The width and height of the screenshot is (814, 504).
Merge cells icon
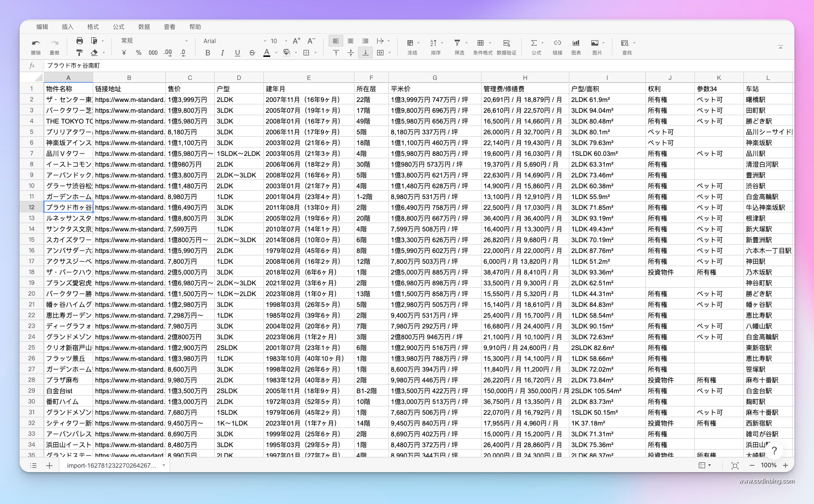(381, 52)
